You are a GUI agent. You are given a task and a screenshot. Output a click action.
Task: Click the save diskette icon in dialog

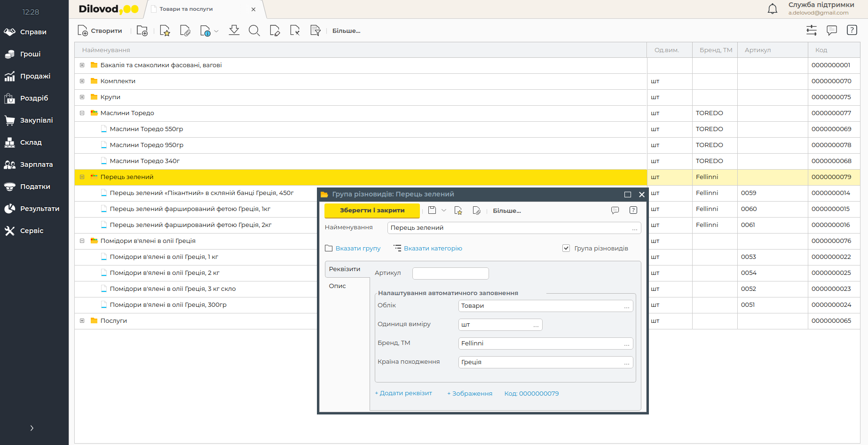pyautogui.click(x=432, y=211)
